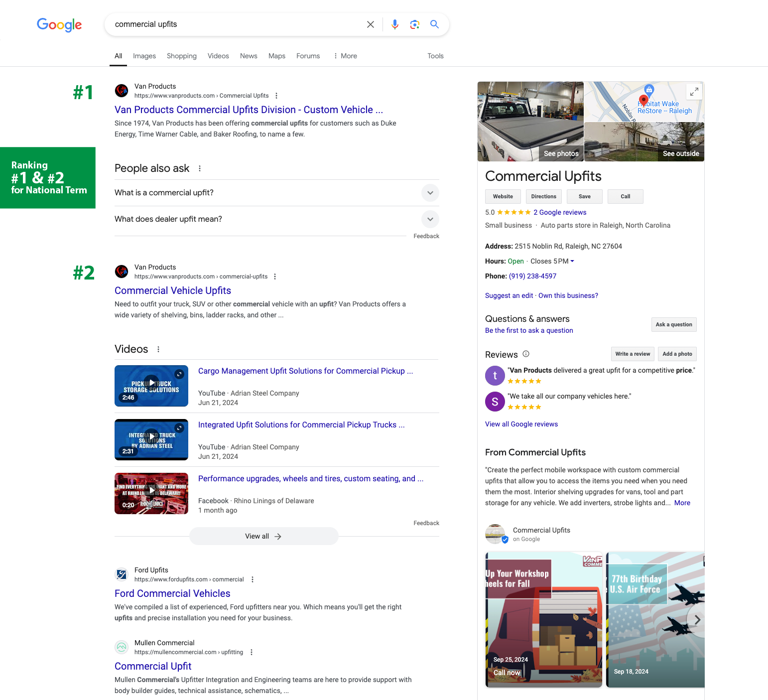Show next post with the right arrow

pos(697,620)
